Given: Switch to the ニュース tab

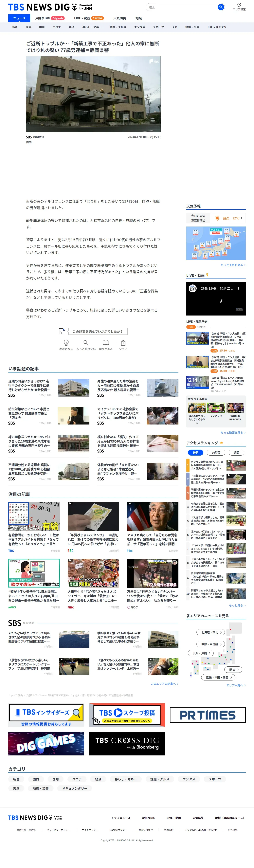Looking at the screenshot, I should point(19,18).
